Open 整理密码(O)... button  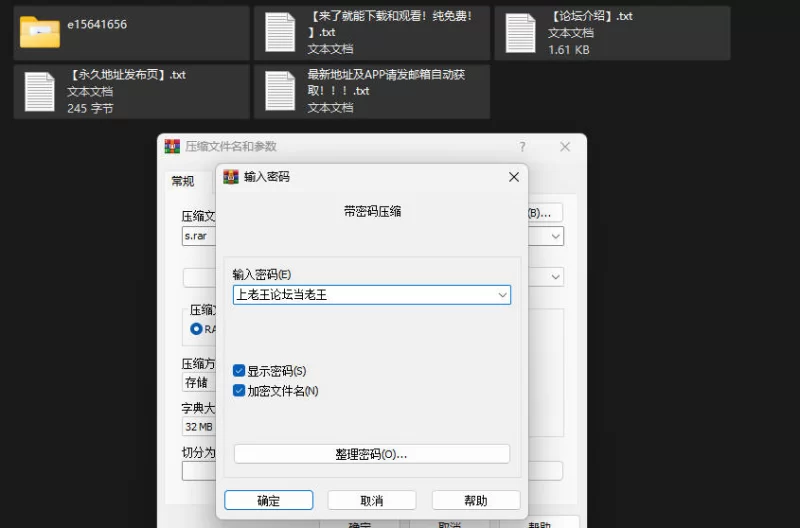(371, 454)
